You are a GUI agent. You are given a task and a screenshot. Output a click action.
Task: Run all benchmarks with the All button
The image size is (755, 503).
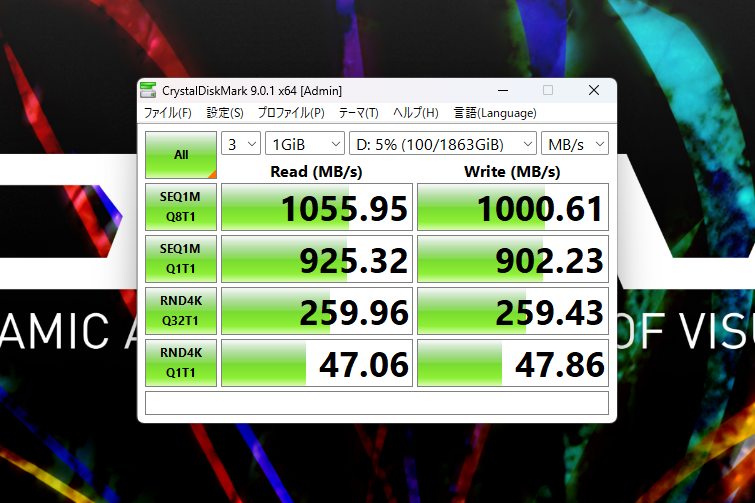(x=181, y=155)
